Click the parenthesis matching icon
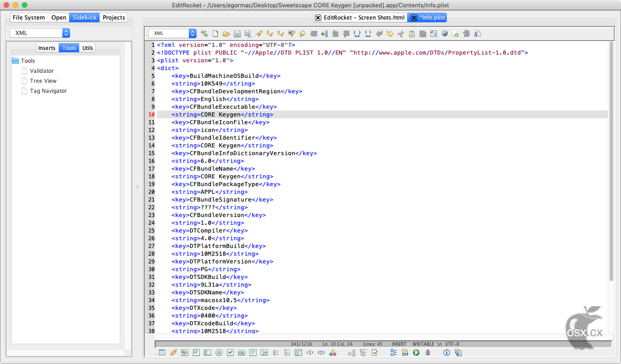This screenshot has height=364, width=621. pos(357,34)
